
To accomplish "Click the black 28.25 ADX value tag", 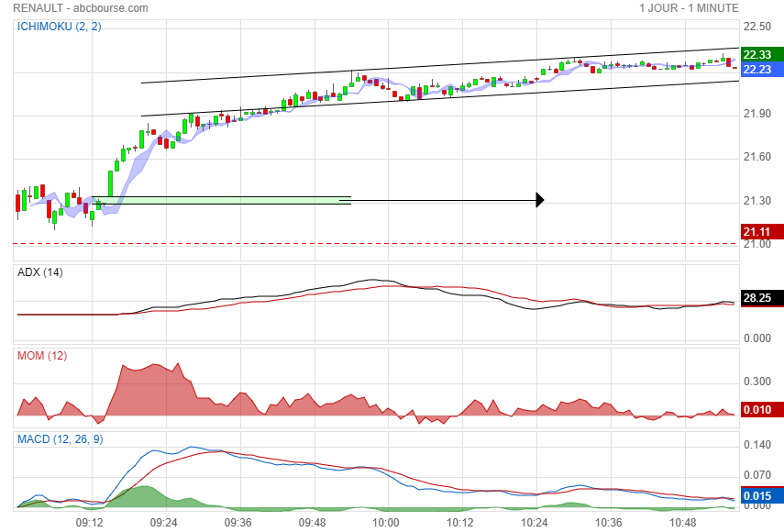I will coord(761,298).
